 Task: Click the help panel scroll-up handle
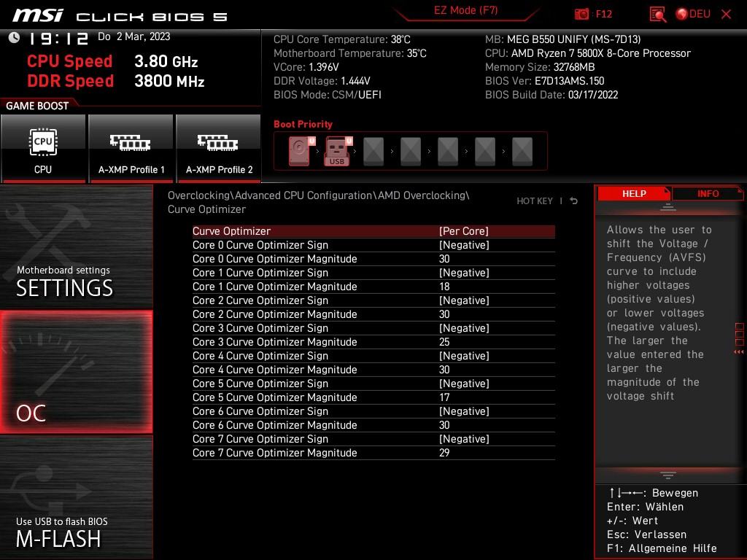pyautogui.click(x=668, y=207)
